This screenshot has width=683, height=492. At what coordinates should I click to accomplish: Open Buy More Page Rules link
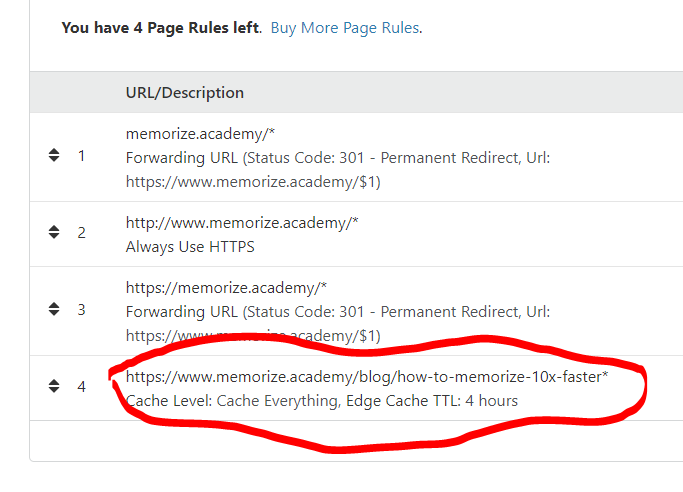pos(345,28)
